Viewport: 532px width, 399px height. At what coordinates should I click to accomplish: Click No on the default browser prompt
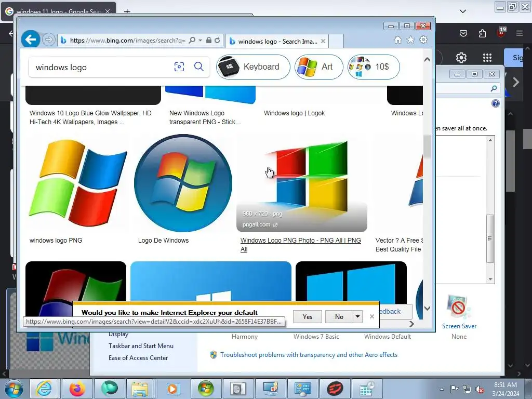[x=339, y=316]
